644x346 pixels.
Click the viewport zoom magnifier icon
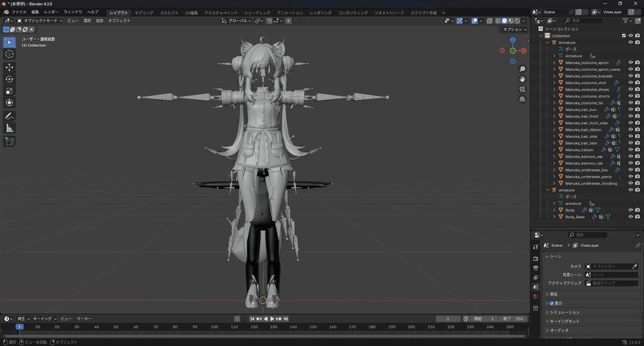click(x=522, y=69)
